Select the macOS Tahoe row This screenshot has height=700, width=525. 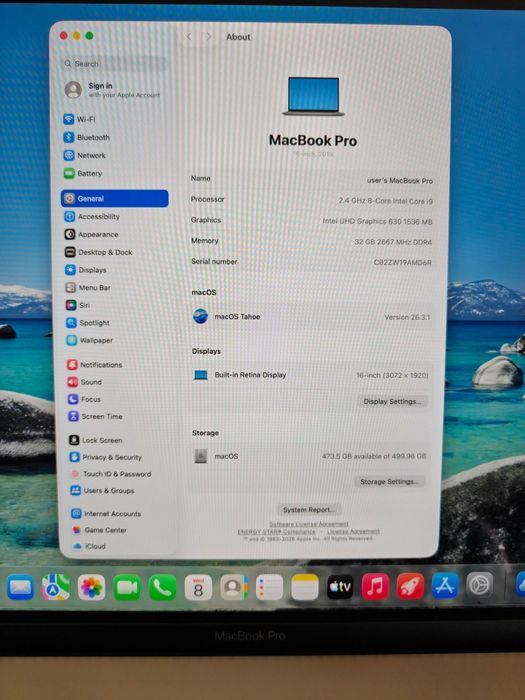point(312,317)
